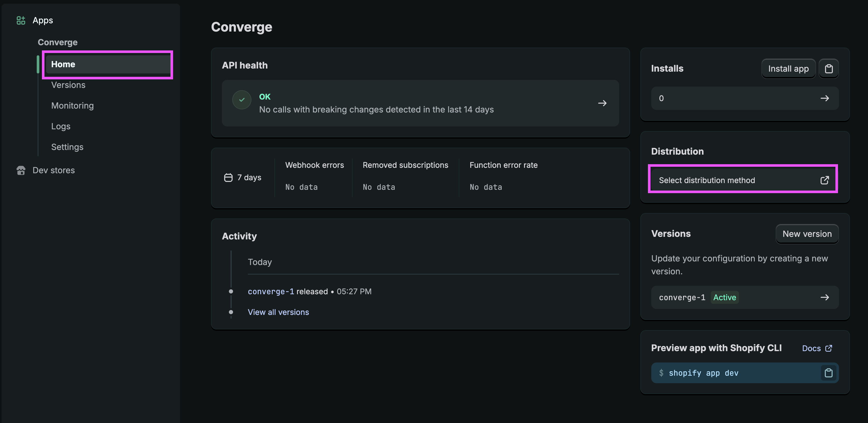This screenshot has width=868, height=423.
Task: Open the Docs external link icon
Action: 829,348
